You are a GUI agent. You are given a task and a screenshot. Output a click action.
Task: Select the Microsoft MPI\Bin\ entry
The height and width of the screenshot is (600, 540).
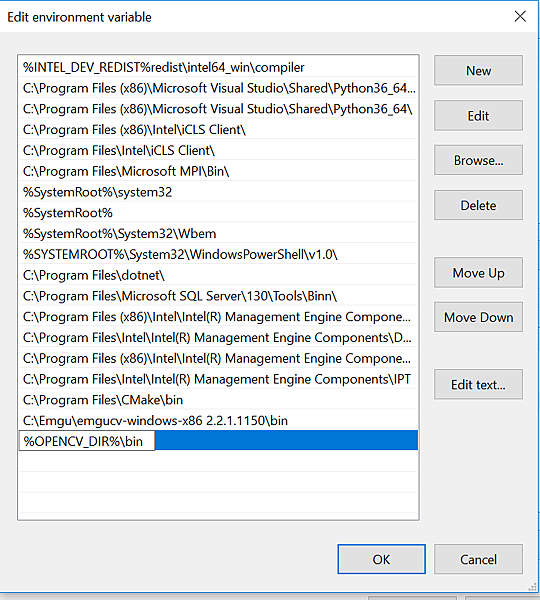[x=218, y=171]
